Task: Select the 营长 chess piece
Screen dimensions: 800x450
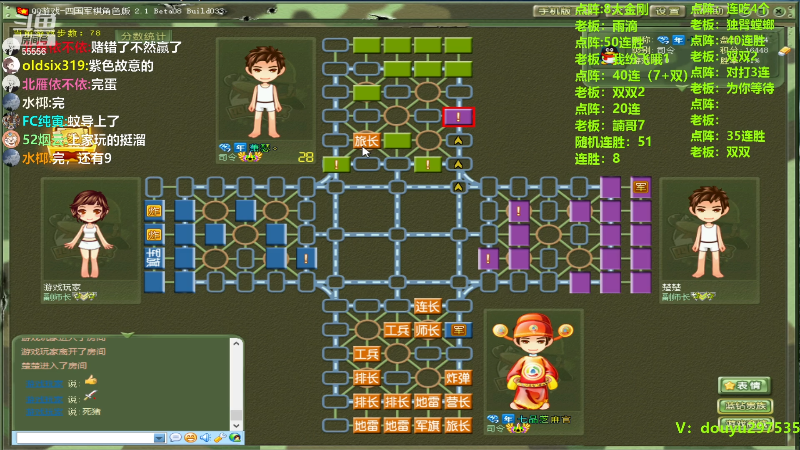Action: [458, 402]
